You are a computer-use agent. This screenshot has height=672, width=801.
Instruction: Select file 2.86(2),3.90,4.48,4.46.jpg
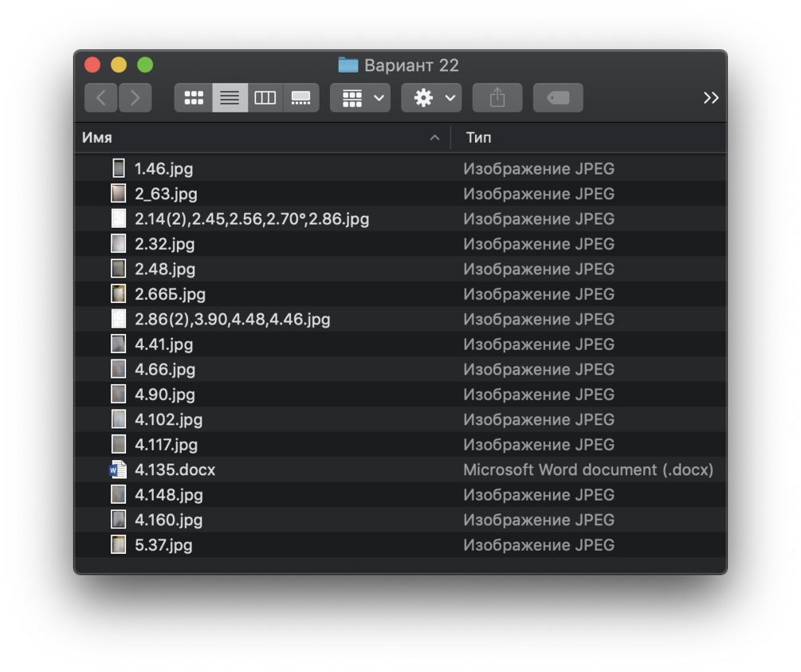point(400,319)
